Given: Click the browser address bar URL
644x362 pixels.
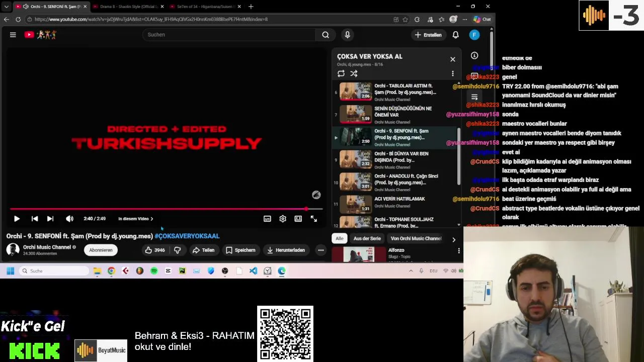Looking at the screenshot, I should click(151, 19).
